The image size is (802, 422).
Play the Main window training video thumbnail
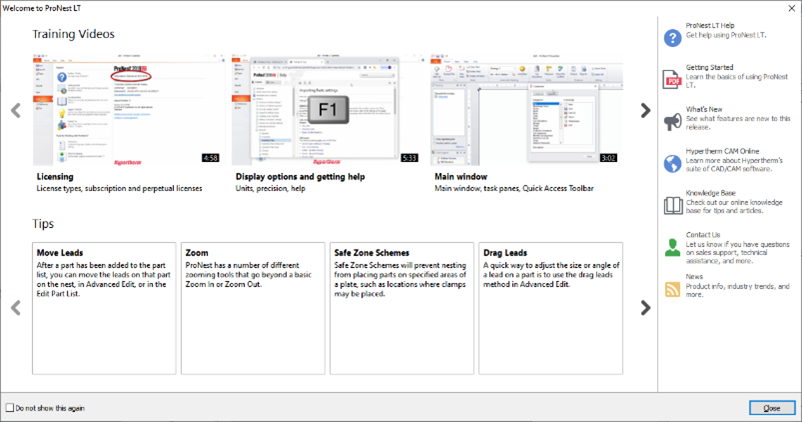(x=526, y=109)
